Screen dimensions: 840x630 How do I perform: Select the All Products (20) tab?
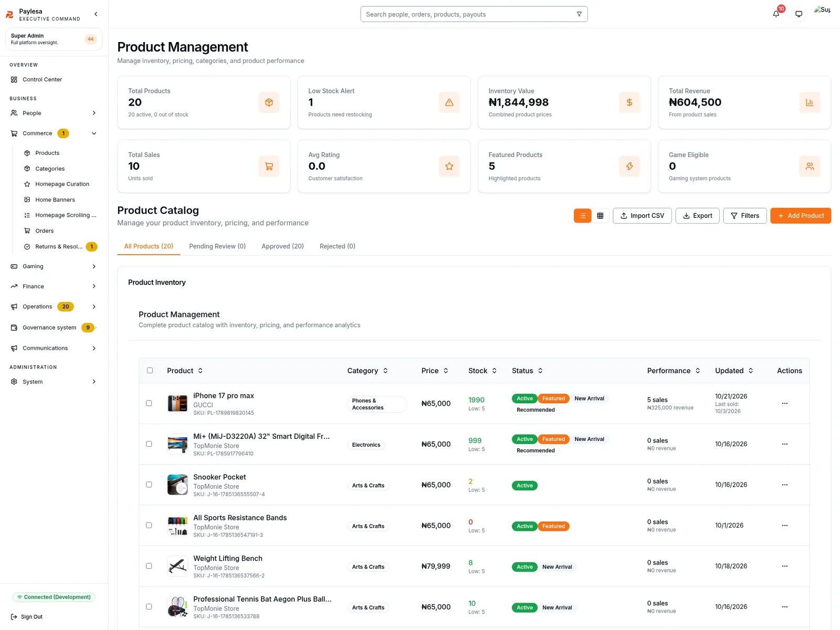[x=149, y=246]
